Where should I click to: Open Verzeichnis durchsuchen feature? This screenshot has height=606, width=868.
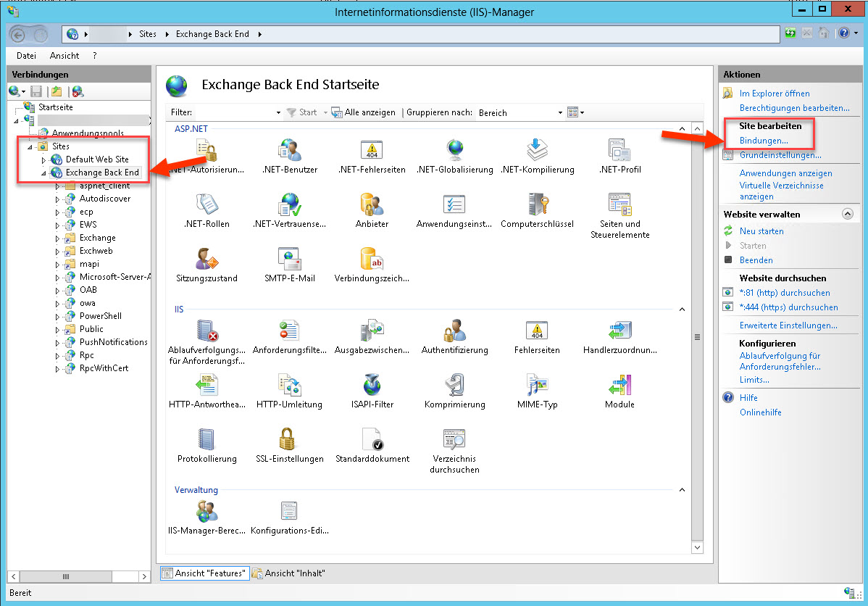(454, 451)
